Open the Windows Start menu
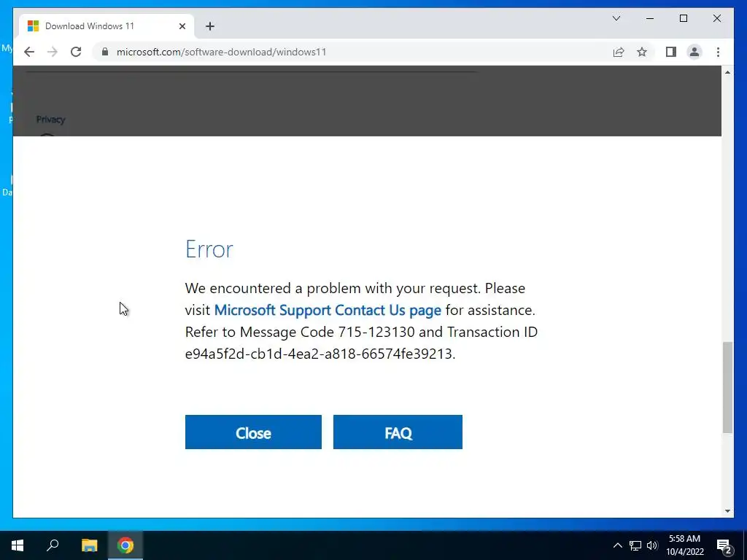This screenshot has height=560, width=747. point(18,545)
